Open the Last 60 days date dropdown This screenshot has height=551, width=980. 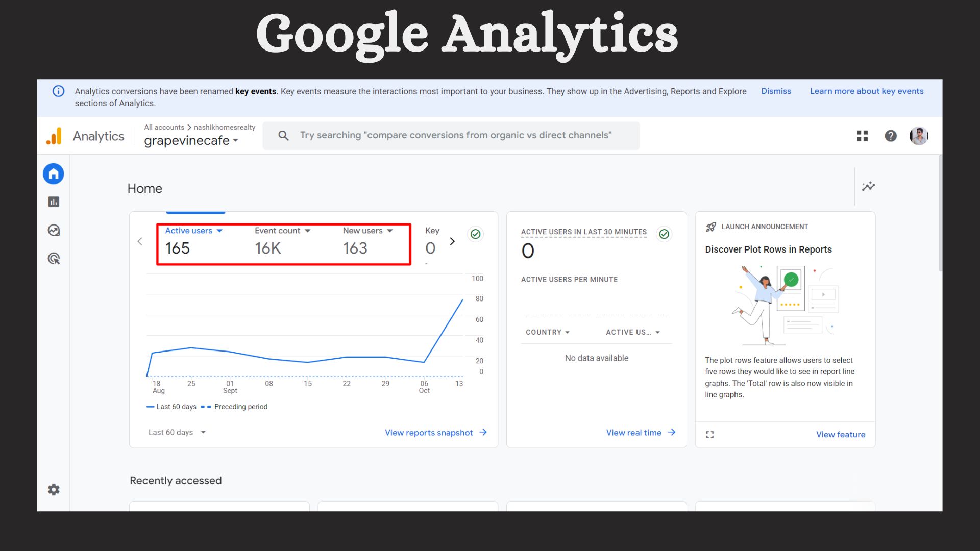177,433
